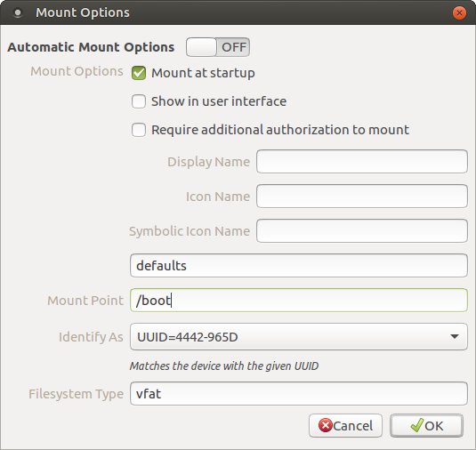This screenshot has width=476, height=450.
Task: Click the UUID matching hint text
Action: point(224,366)
